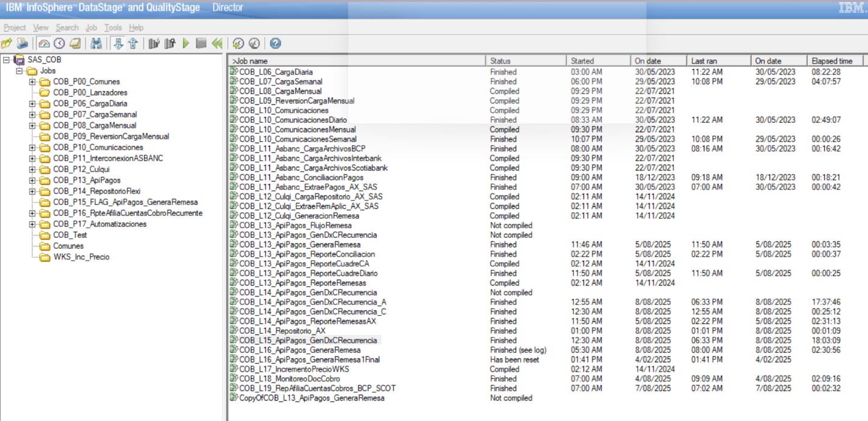Image resolution: width=868 pixels, height=421 pixels.
Task: Open the Schedule view clock icon
Action: [59, 43]
